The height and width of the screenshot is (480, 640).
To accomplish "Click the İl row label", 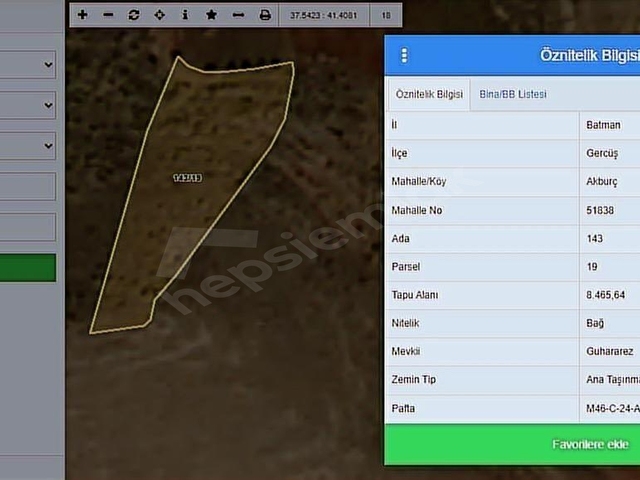I will click(x=394, y=125).
